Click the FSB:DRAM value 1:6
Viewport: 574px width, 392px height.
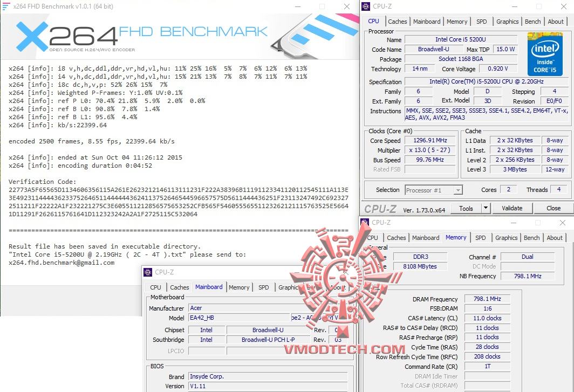pos(487,308)
